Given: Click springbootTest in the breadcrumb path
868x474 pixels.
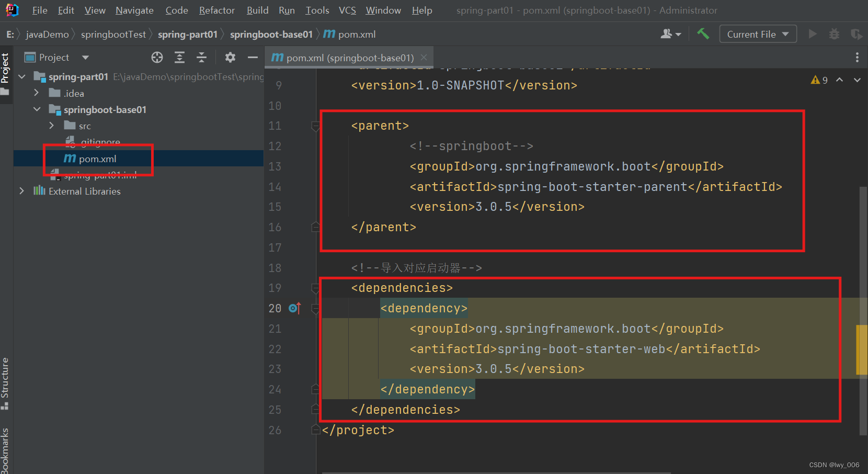Looking at the screenshot, I should click(113, 34).
